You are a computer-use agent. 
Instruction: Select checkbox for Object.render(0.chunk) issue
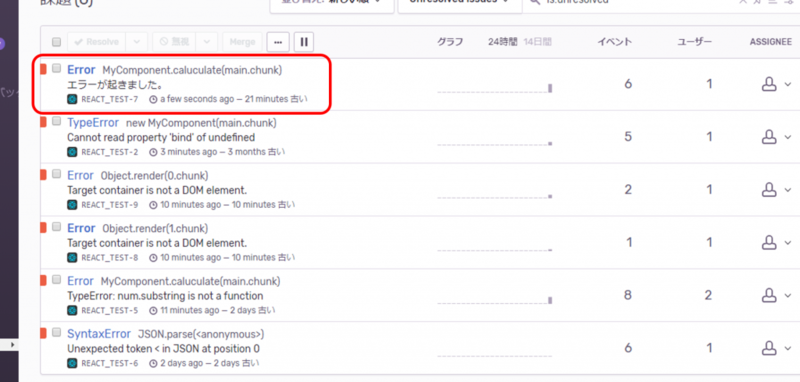click(x=57, y=173)
